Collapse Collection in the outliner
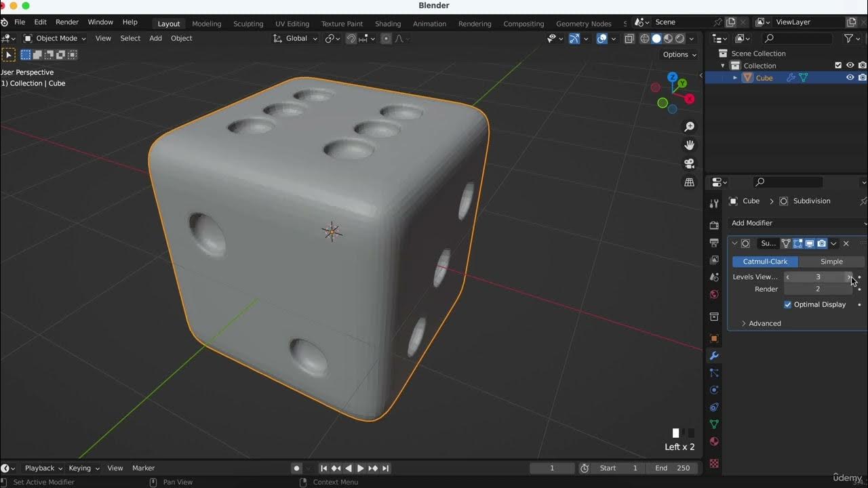The image size is (868, 488). [x=723, y=66]
